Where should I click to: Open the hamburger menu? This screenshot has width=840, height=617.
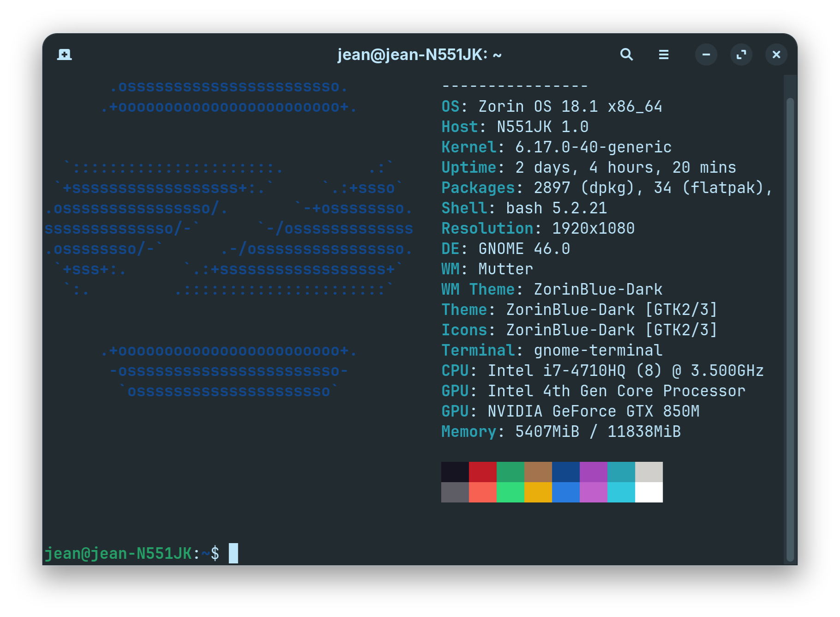(664, 54)
